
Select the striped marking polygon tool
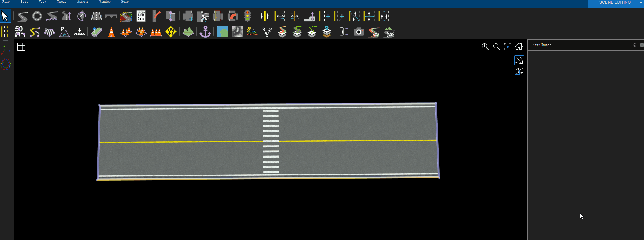tap(49, 32)
